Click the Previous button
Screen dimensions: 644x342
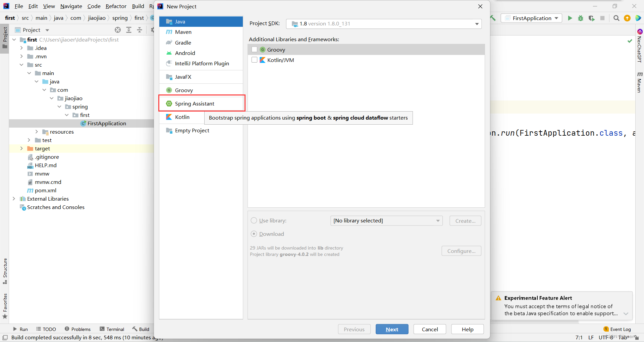coord(354,329)
